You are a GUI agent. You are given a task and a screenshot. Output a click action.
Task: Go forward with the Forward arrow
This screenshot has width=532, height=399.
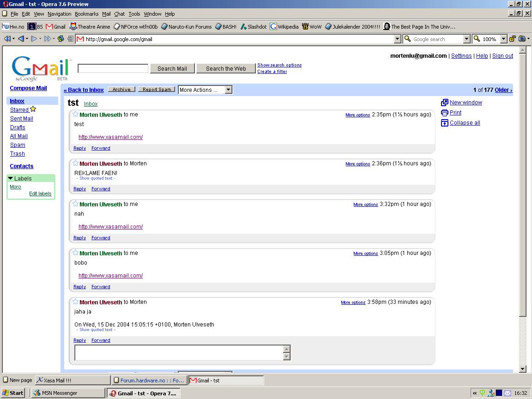coord(34,39)
